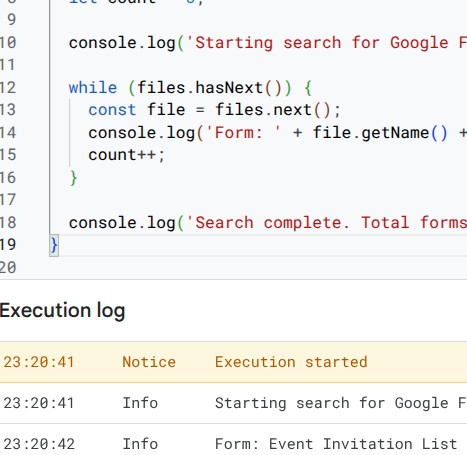The height and width of the screenshot is (455, 467).
Task: Click 'count++;' statement on line 15
Action: [127, 155]
